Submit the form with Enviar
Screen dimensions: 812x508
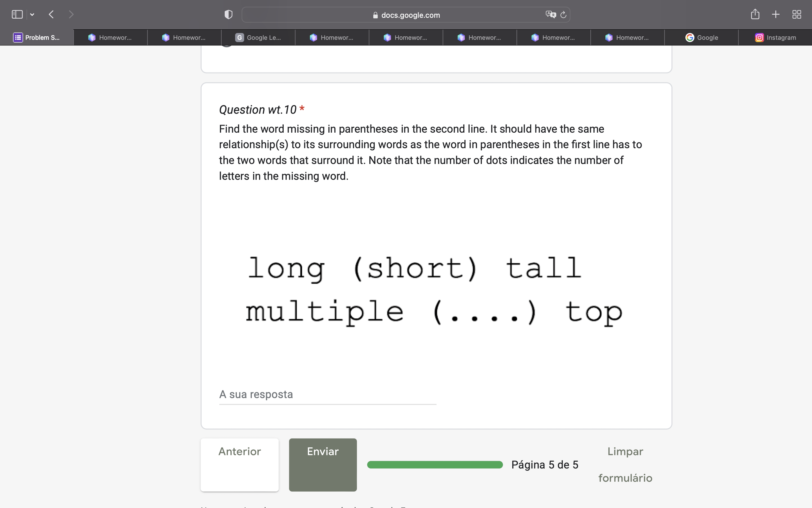point(323,465)
